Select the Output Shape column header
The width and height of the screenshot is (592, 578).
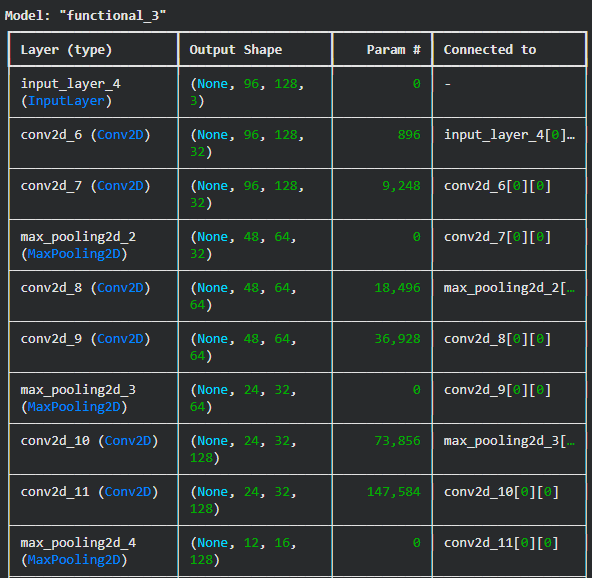(x=236, y=50)
